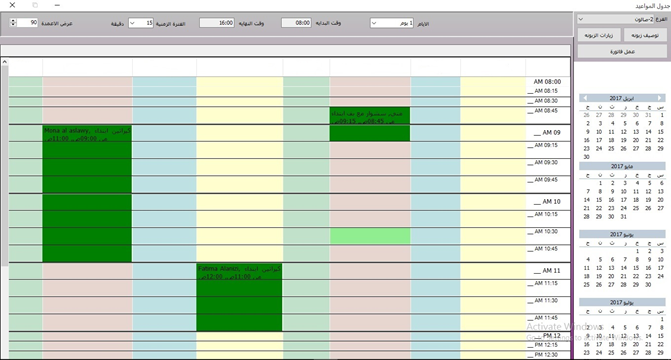
Task: Select April 20 in the calendar
Action: pos(636,140)
